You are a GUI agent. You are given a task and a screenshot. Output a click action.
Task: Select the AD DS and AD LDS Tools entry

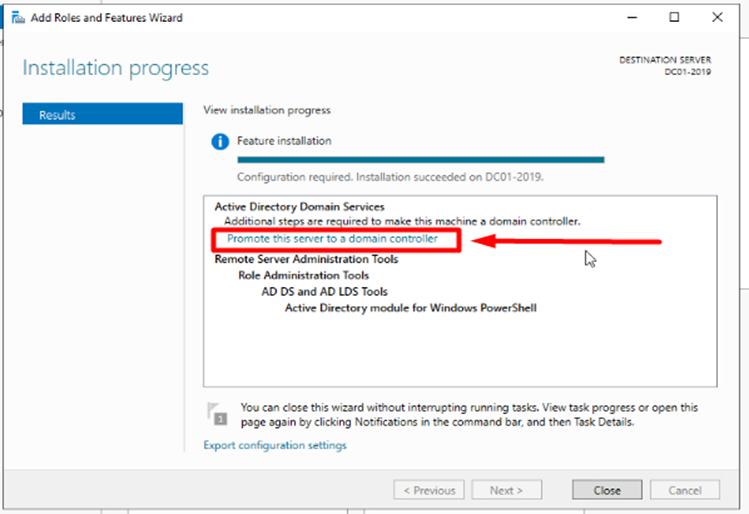324,292
